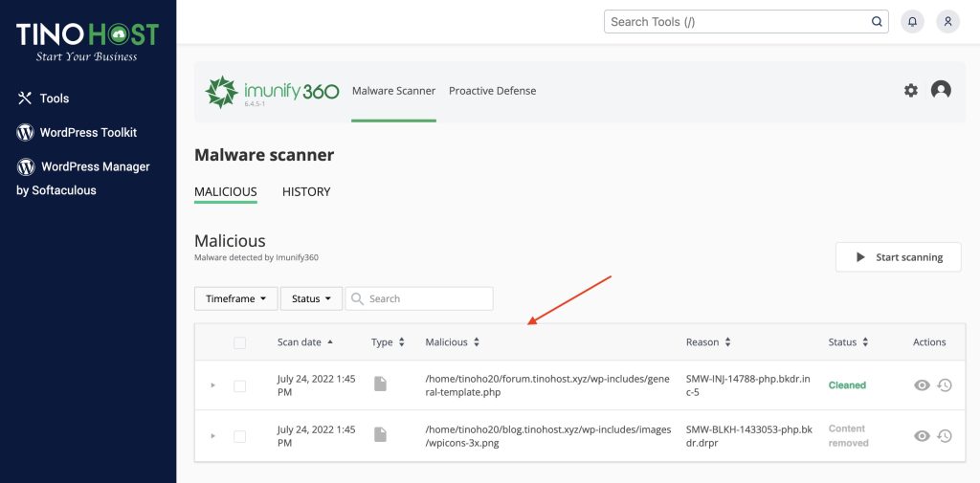Click the Start scanning button
This screenshot has width=980, height=483.
898,257
